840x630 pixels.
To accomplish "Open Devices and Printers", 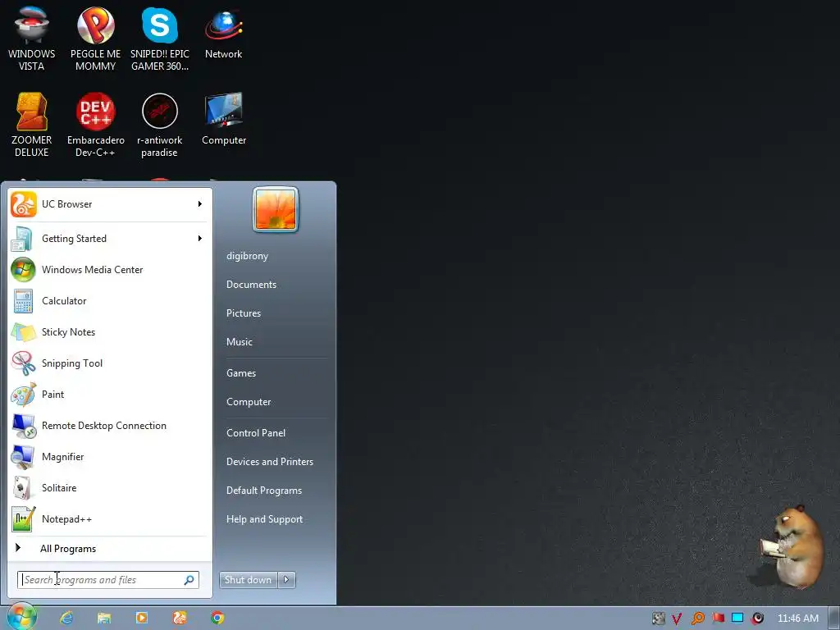I will coord(270,462).
